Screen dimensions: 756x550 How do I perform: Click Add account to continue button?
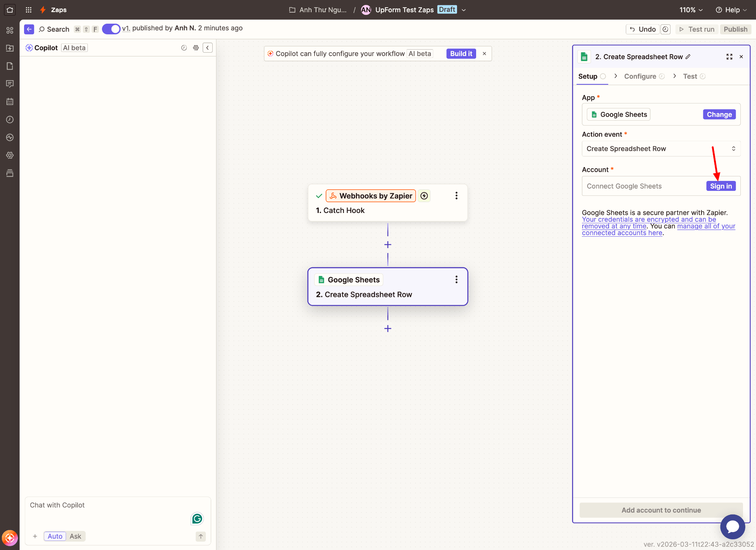pos(661,510)
